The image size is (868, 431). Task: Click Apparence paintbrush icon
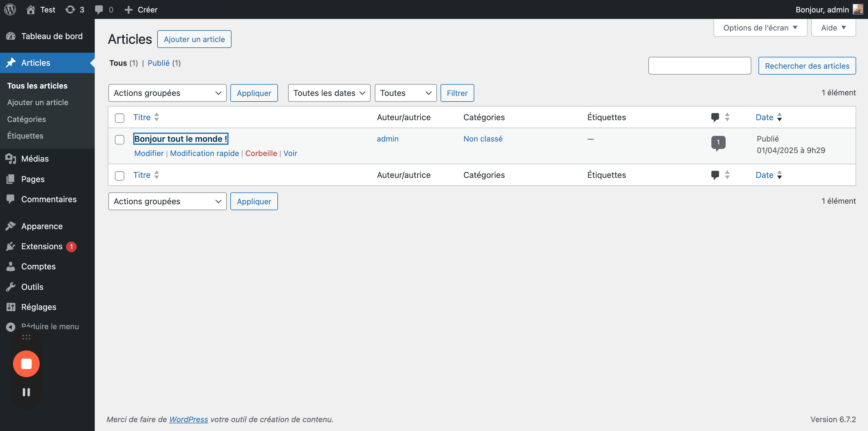click(x=11, y=226)
